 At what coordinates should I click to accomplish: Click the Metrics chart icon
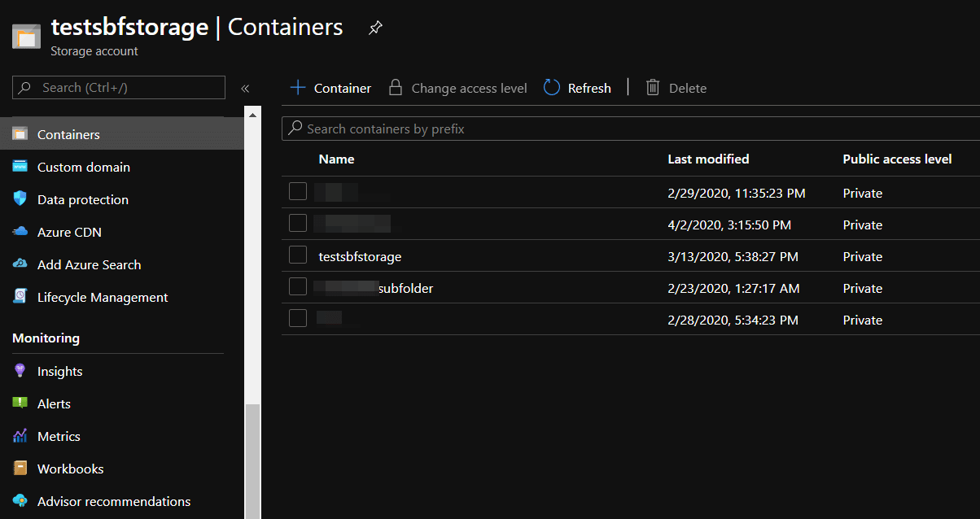pyautogui.click(x=20, y=436)
